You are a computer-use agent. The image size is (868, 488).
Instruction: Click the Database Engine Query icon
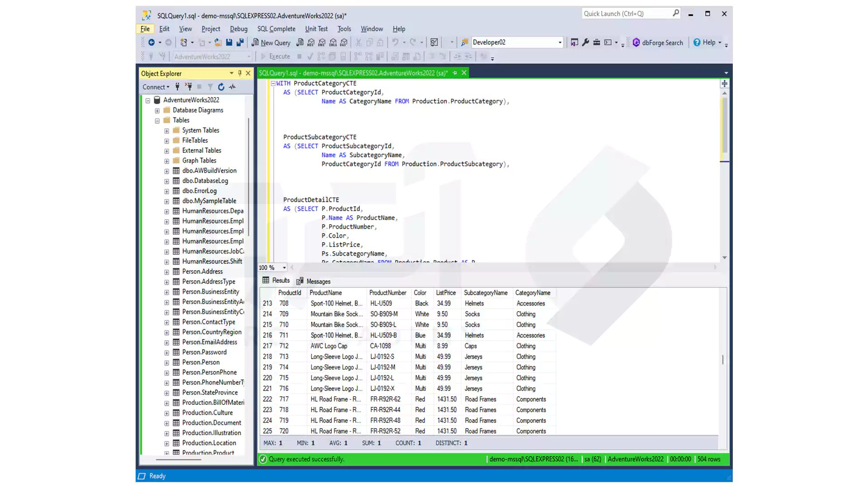click(x=300, y=42)
